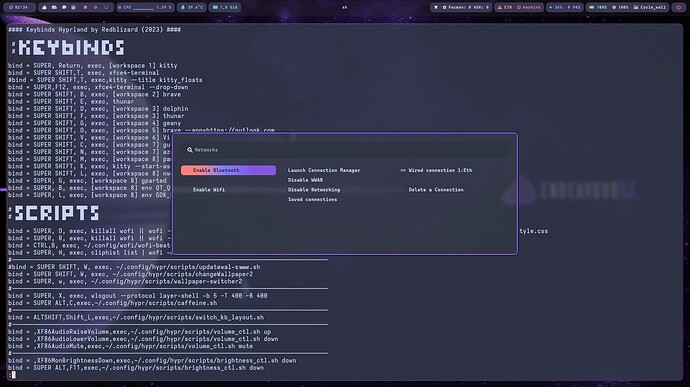
Task: Click the red workspace icon in bar
Action: pyautogui.click(x=85, y=7)
